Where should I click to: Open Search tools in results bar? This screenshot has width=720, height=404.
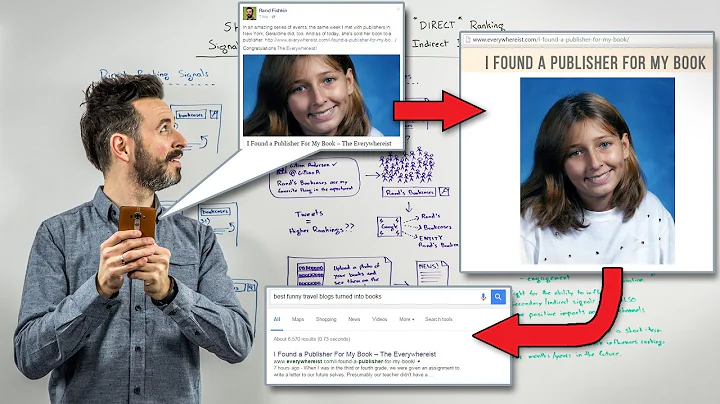[439, 319]
